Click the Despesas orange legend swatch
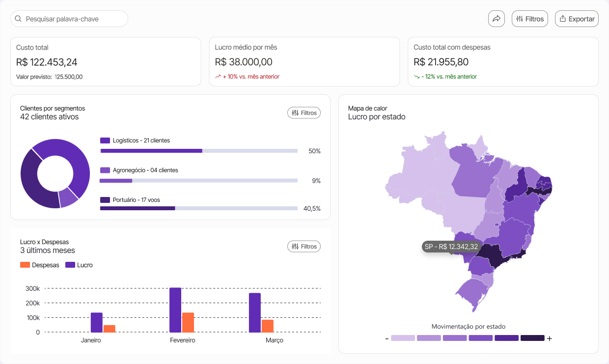The width and height of the screenshot is (609, 364). 25,265
